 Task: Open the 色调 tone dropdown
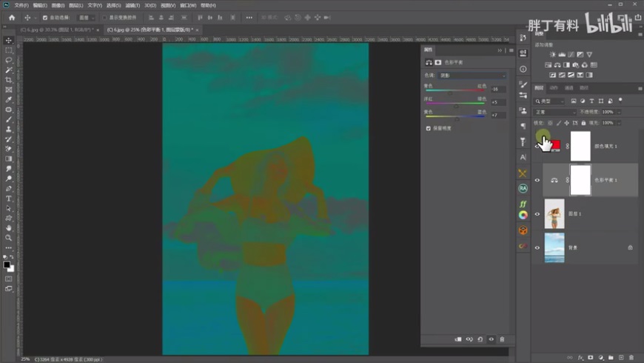tap(473, 76)
